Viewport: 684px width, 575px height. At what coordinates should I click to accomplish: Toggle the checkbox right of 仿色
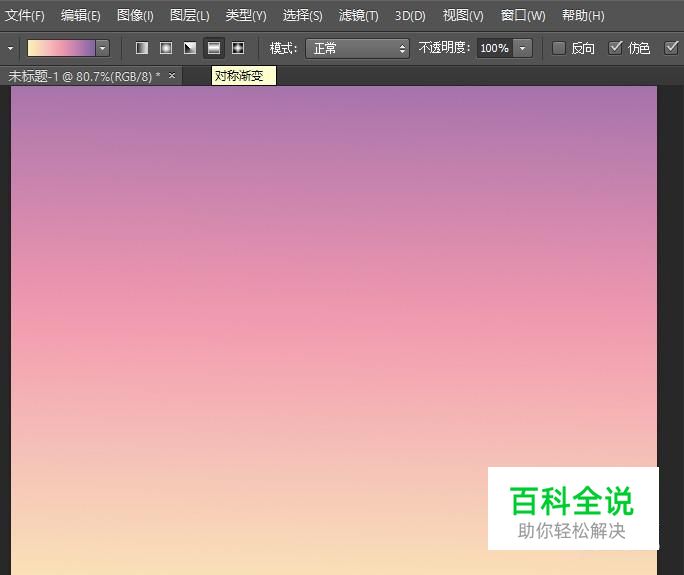(x=671, y=47)
